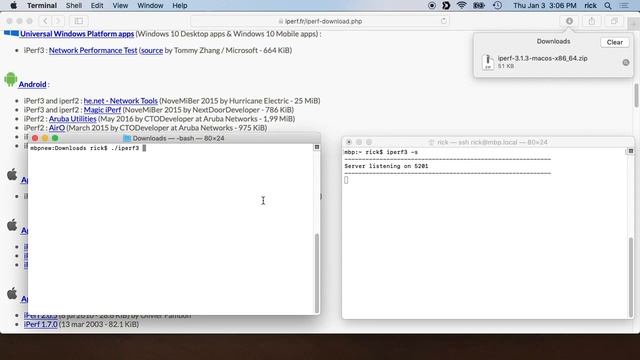
Task: Open the Apple menu
Action: 13,5
